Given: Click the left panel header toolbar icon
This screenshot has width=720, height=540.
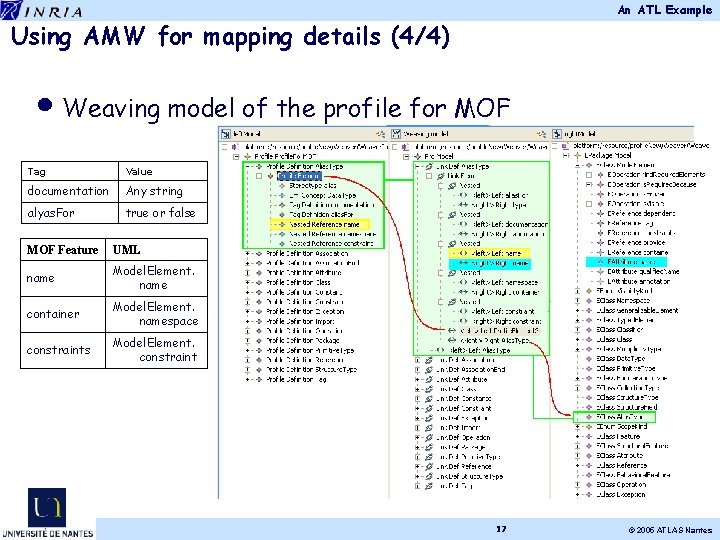Looking at the screenshot, I should click(380, 134).
